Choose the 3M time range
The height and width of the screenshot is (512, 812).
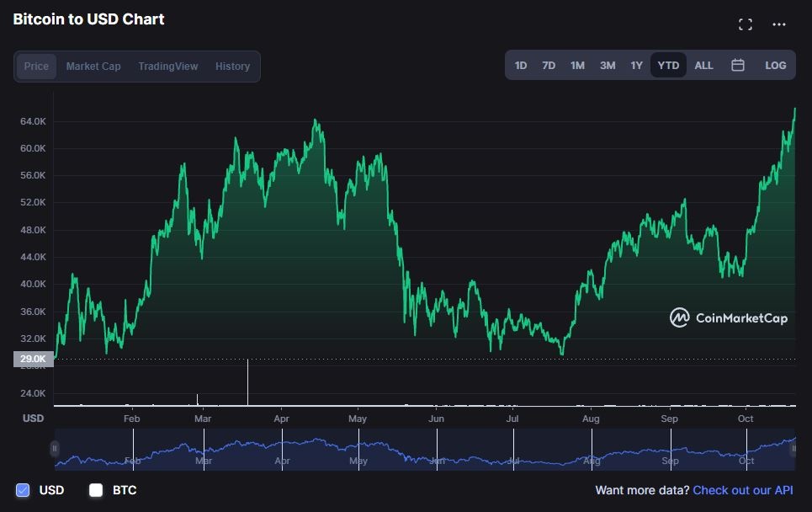tap(608, 66)
